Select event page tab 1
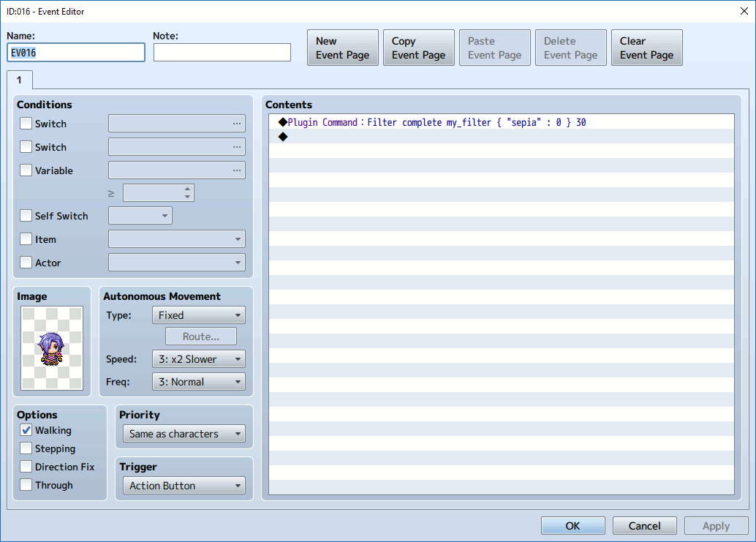The height and width of the screenshot is (542, 756). coord(19,80)
